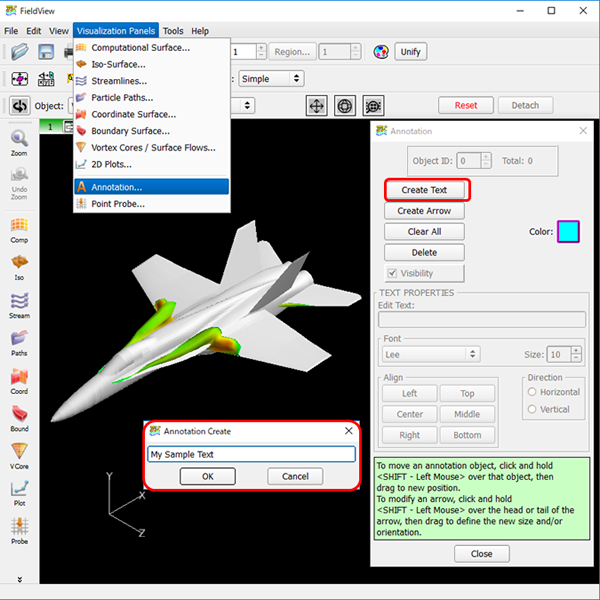
Task: Open the Tools menu
Action: pos(173,31)
